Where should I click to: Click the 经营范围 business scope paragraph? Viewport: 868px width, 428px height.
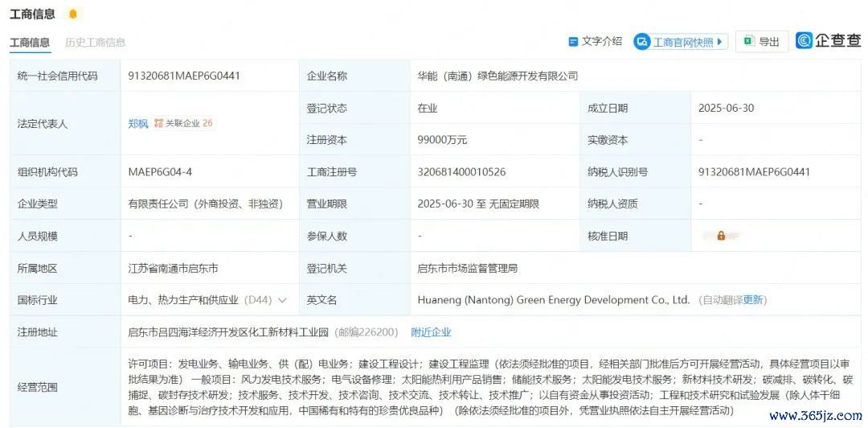pos(491,387)
